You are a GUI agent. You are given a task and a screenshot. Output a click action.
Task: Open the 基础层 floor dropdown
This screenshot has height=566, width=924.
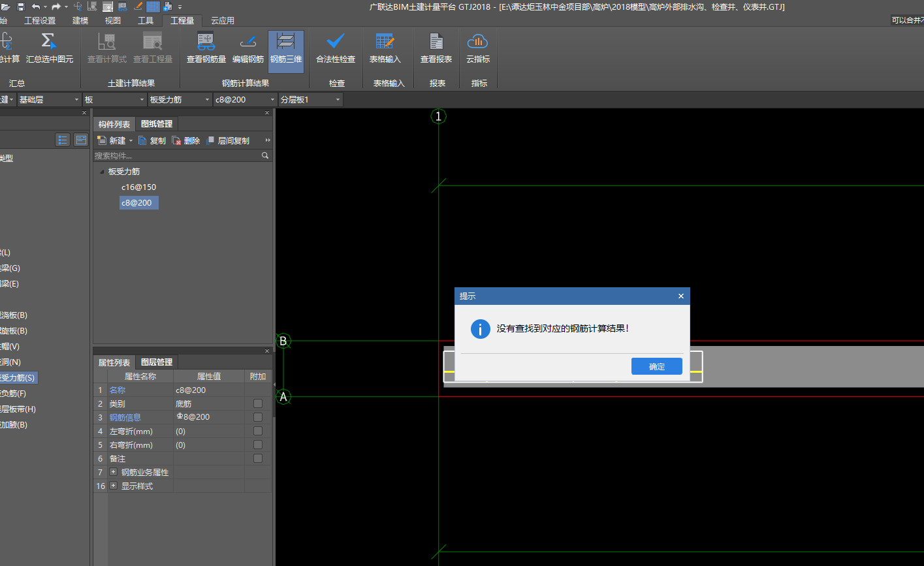(x=48, y=99)
